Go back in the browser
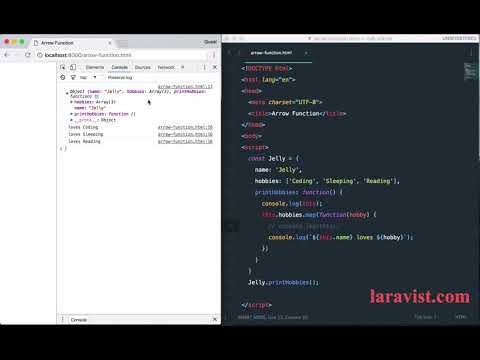This screenshot has width=480, height=360. 7,55
